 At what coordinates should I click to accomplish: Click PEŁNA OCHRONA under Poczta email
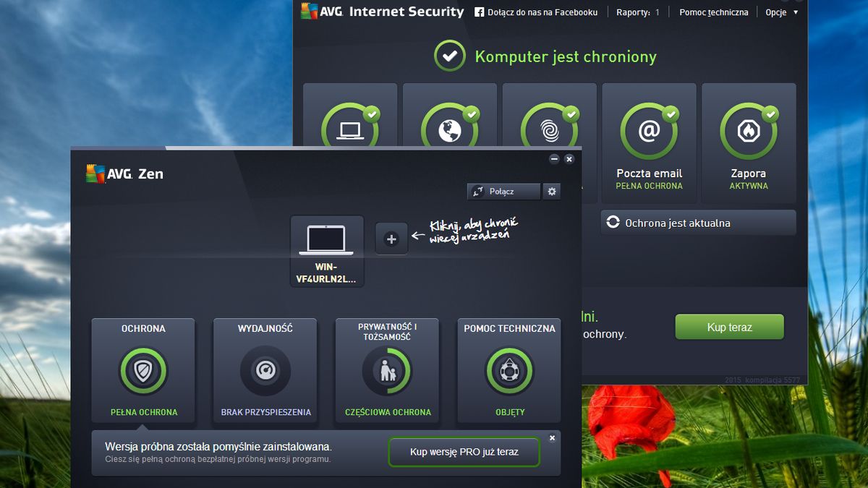[x=649, y=186]
